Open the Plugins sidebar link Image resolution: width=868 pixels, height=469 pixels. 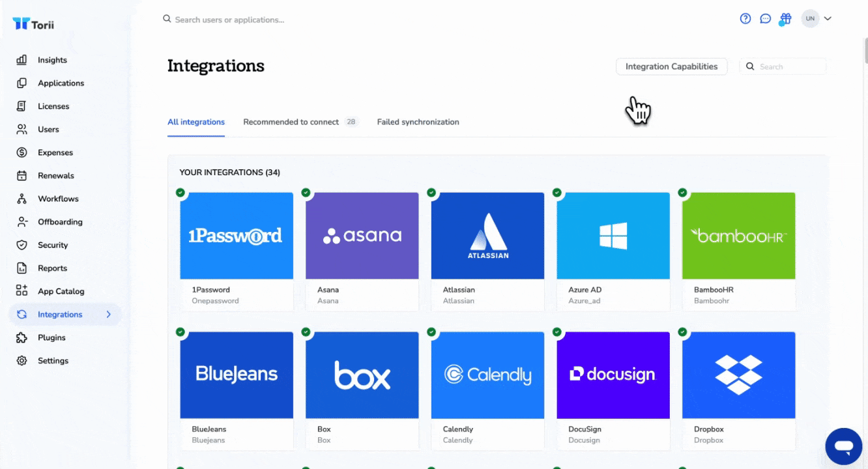(x=51, y=337)
